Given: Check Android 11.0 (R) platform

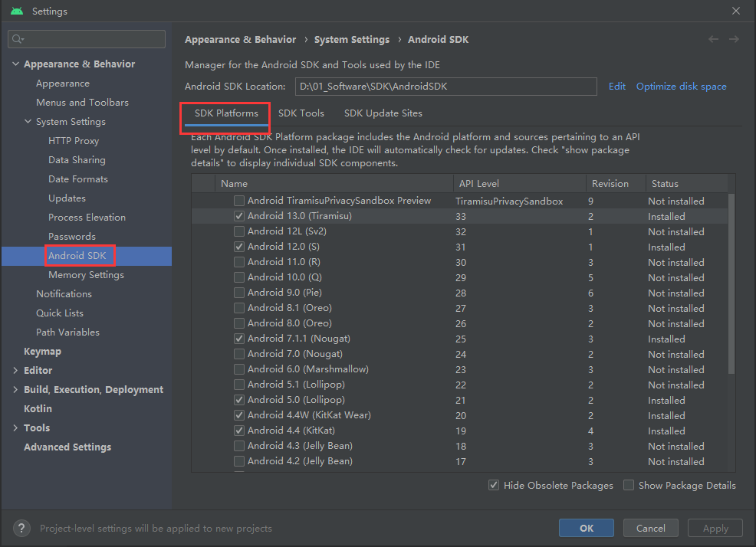Looking at the screenshot, I should (239, 262).
